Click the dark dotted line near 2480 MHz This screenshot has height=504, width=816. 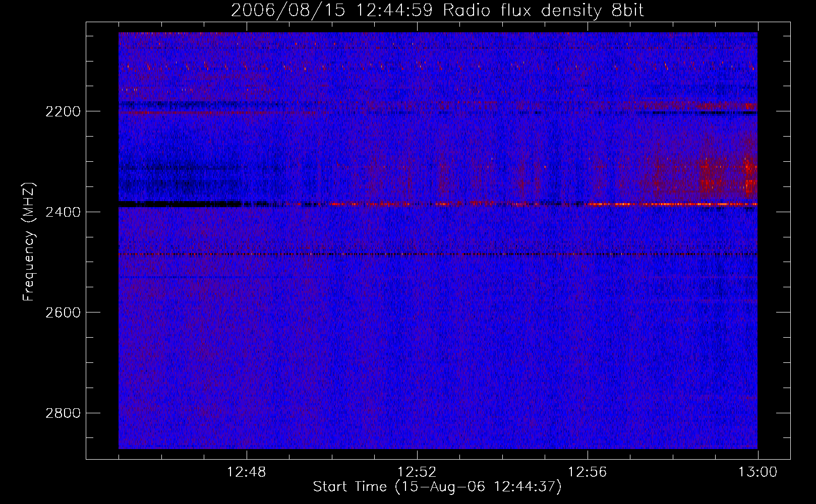(x=438, y=254)
